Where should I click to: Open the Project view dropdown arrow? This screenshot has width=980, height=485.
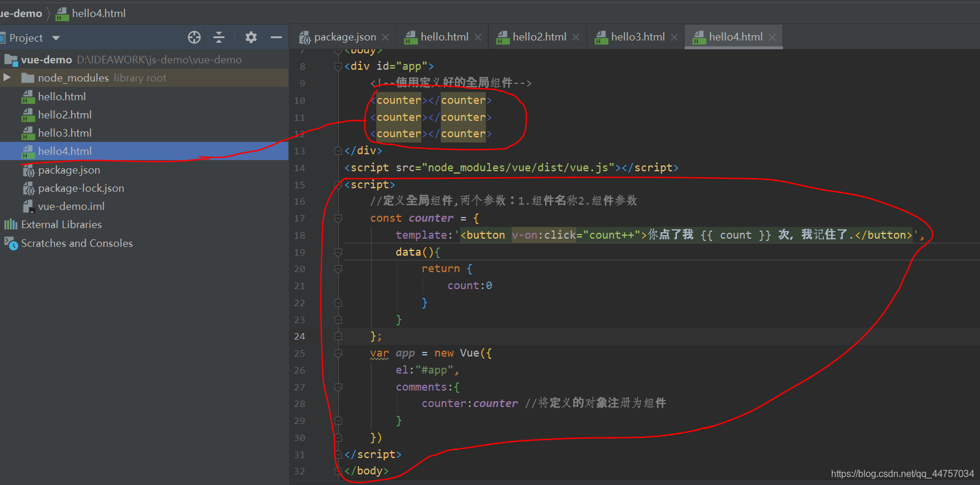point(56,38)
